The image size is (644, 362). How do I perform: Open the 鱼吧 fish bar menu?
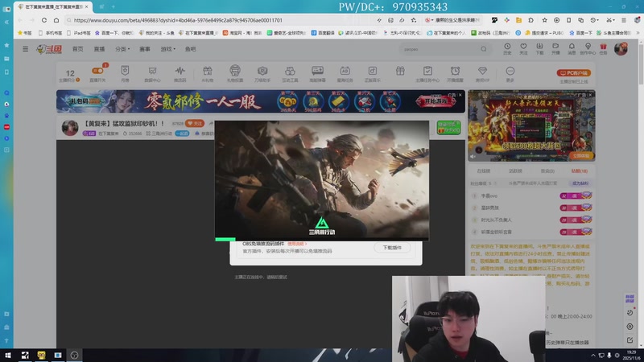coord(190,49)
